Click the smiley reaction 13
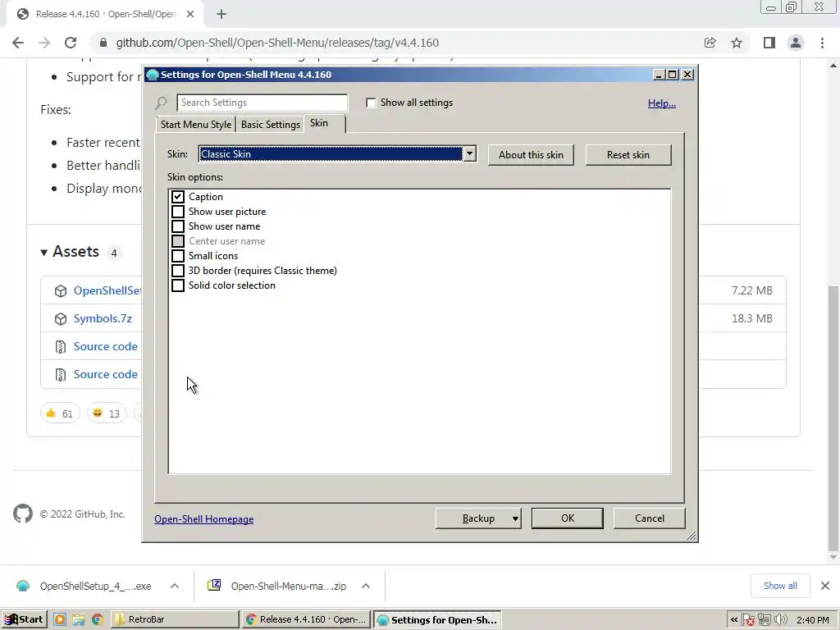Image resolution: width=840 pixels, height=630 pixels. click(106, 413)
